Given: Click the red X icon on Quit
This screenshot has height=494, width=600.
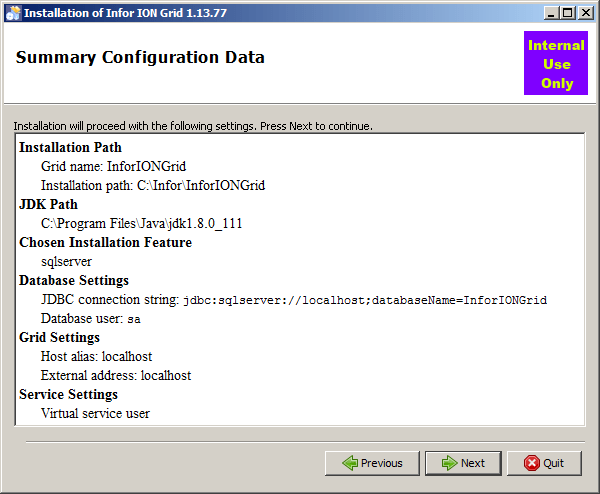Looking at the screenshot, I should [x=531, y=463].
